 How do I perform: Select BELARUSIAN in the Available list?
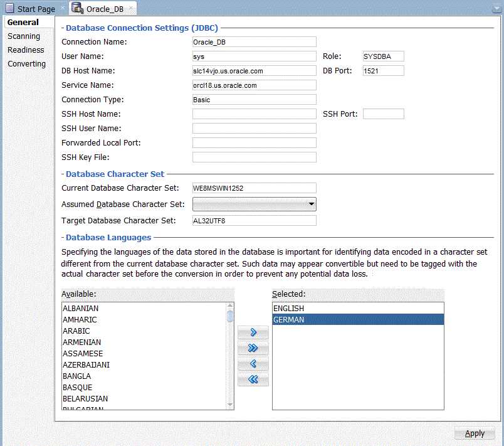144,398
